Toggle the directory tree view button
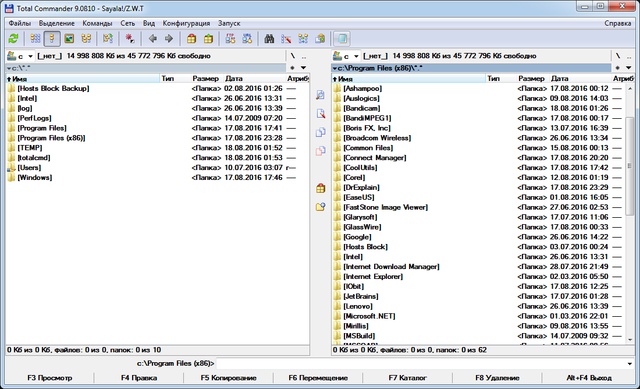 pos(86,39)
